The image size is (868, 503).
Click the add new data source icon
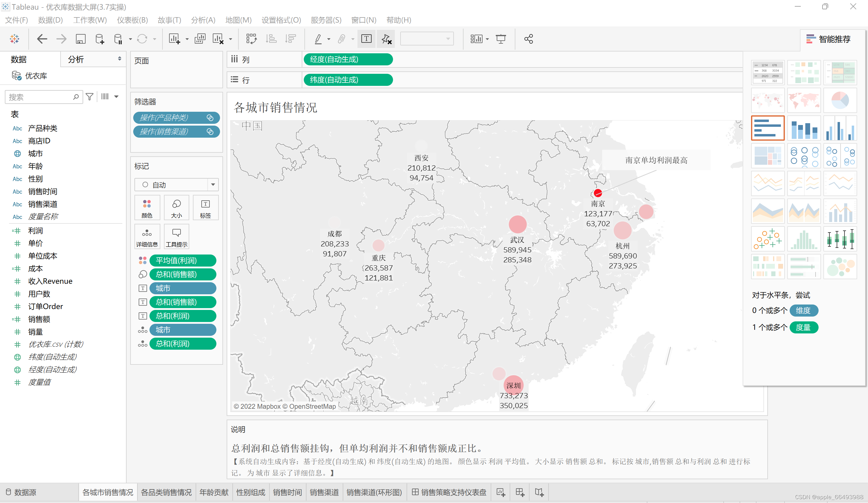click(x=99, y=39)
